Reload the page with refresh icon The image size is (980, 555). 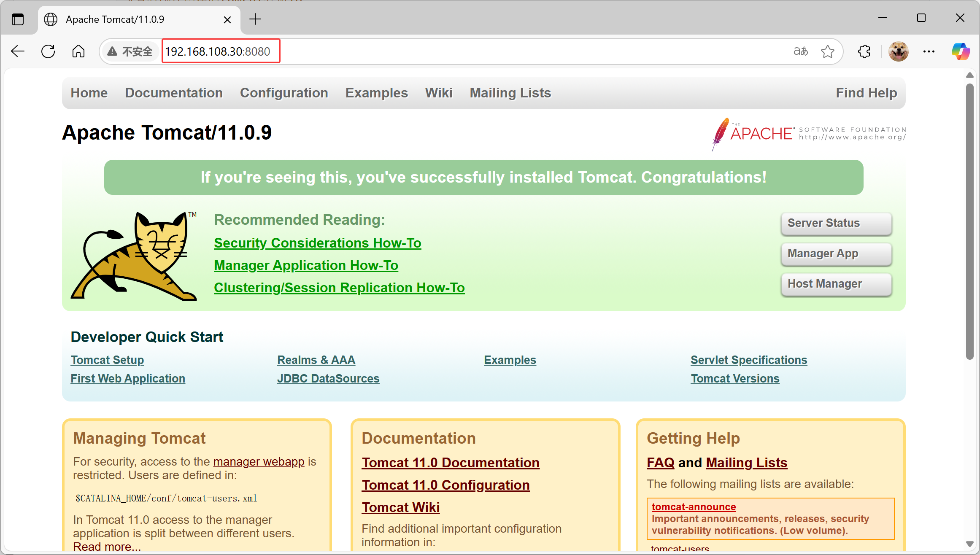[48, 51]
